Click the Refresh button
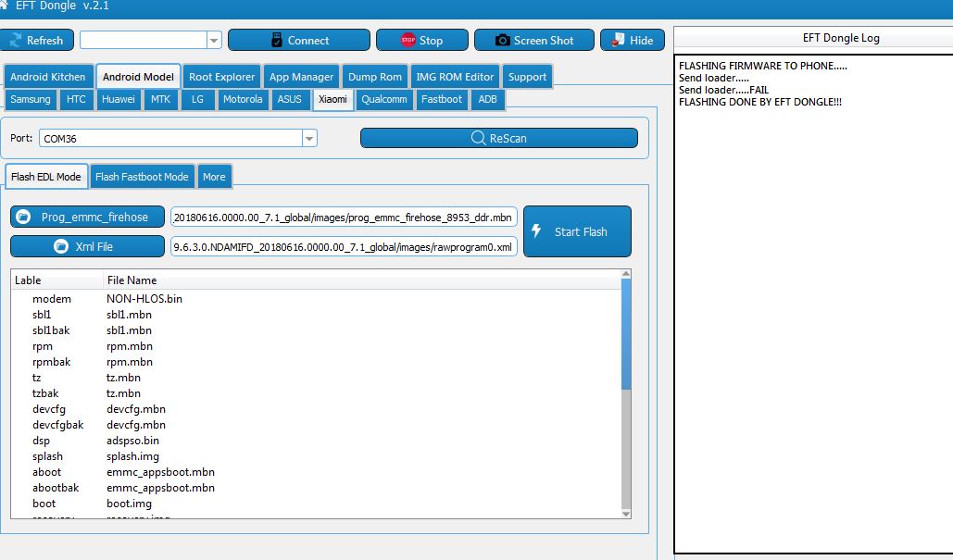953x560 pixels. (36, 40)
